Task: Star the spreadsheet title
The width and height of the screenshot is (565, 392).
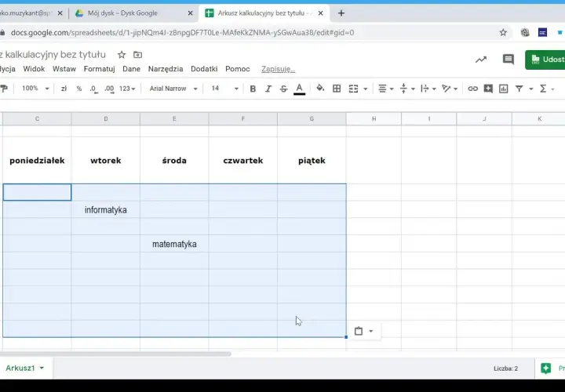Action: (x=122, y=55)
